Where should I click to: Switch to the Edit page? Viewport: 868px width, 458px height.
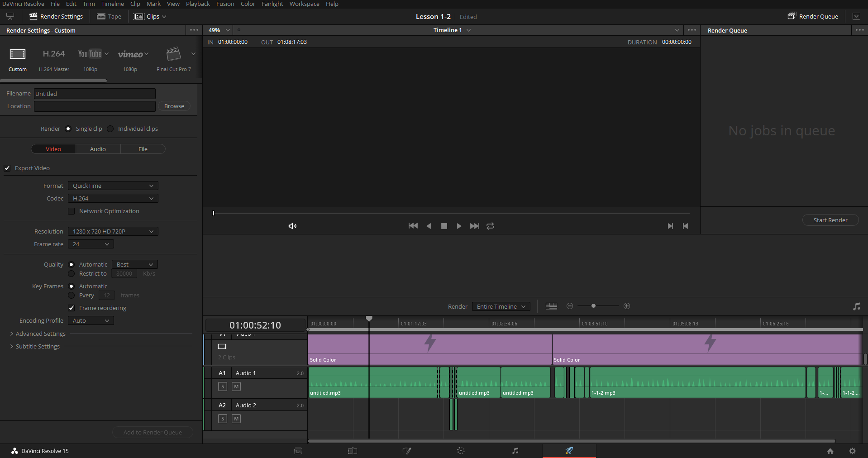[353, 451]
